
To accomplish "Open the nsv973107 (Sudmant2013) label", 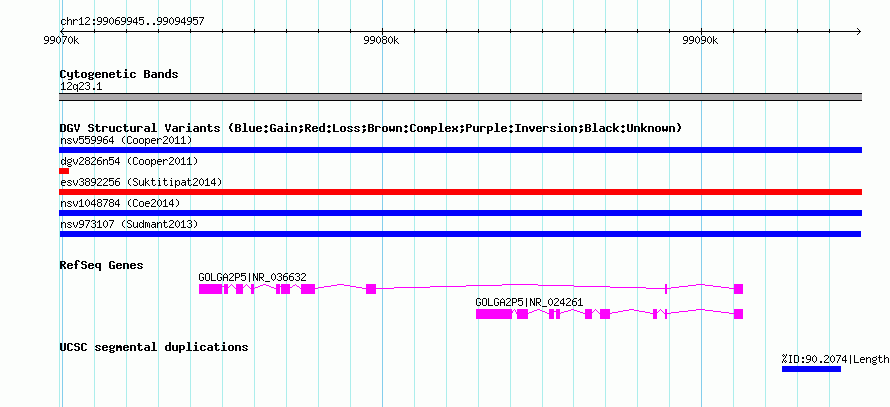I will (129, 224).
